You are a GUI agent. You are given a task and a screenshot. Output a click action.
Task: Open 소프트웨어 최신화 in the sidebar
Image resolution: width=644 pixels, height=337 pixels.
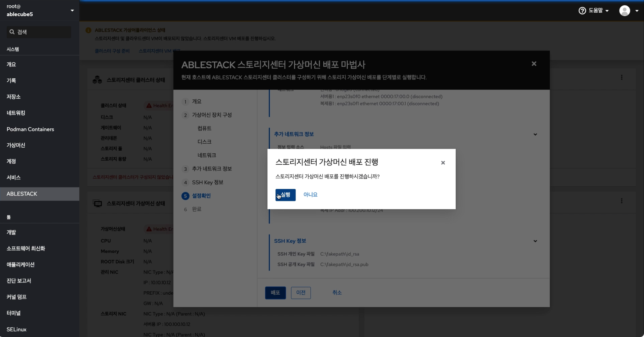point(40,248)
